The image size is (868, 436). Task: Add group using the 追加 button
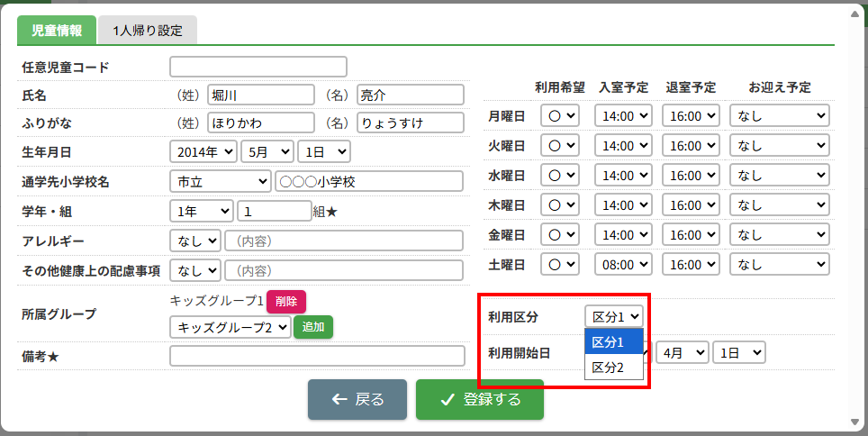click(x=312, y=327)
